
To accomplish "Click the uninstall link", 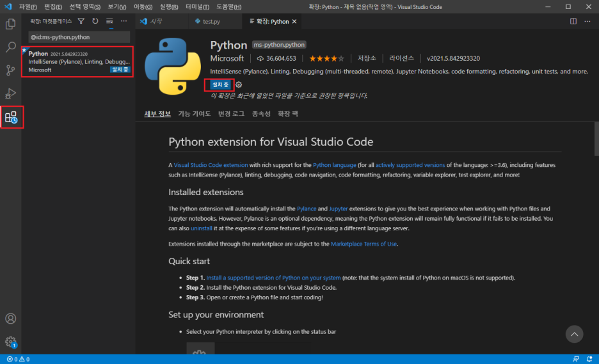I will 202,228.
